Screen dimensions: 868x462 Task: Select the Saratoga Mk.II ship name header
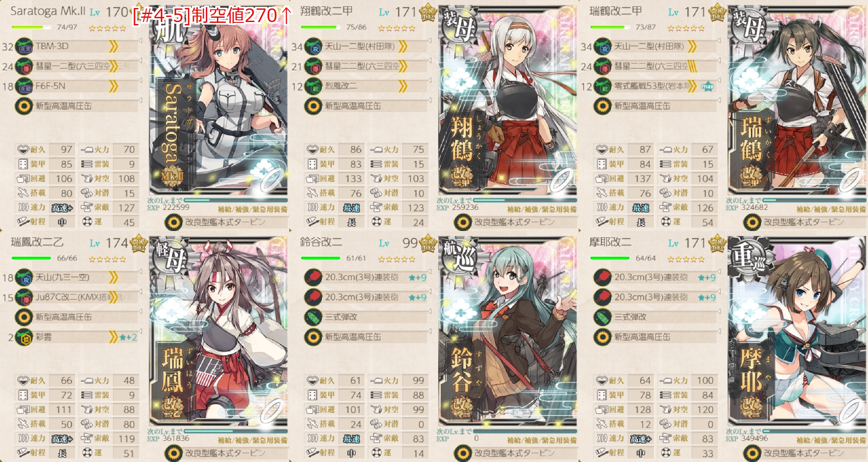click(x=48, y=11)
